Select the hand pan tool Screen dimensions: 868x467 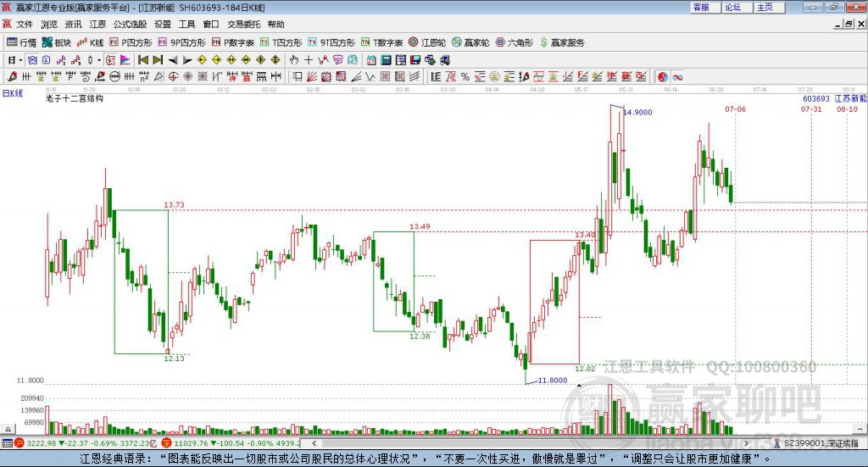pos(293,60)
